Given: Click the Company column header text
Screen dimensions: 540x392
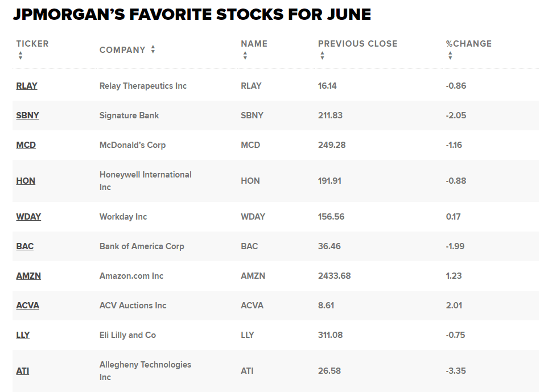Looking at the screenshot, I should click(122, 50).
